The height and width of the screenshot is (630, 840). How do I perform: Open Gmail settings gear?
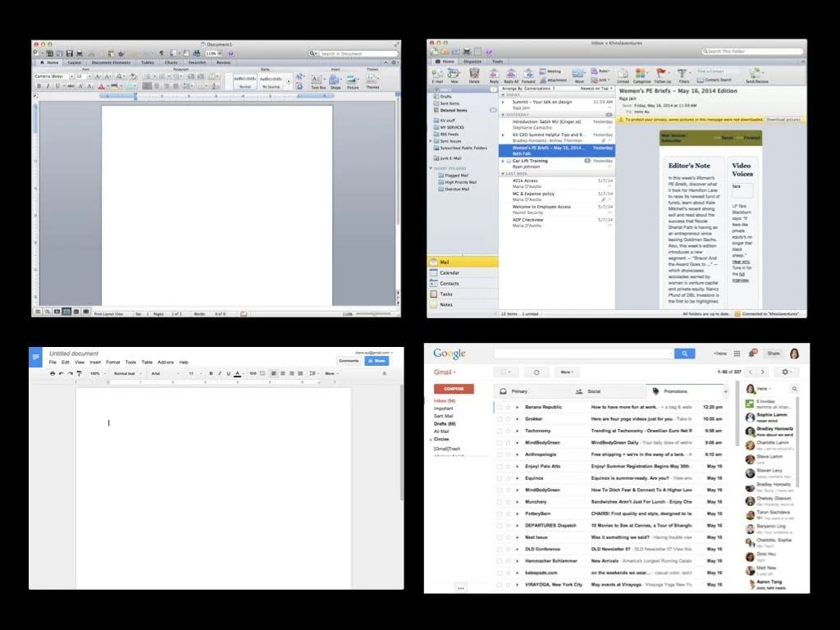[787, 372]
